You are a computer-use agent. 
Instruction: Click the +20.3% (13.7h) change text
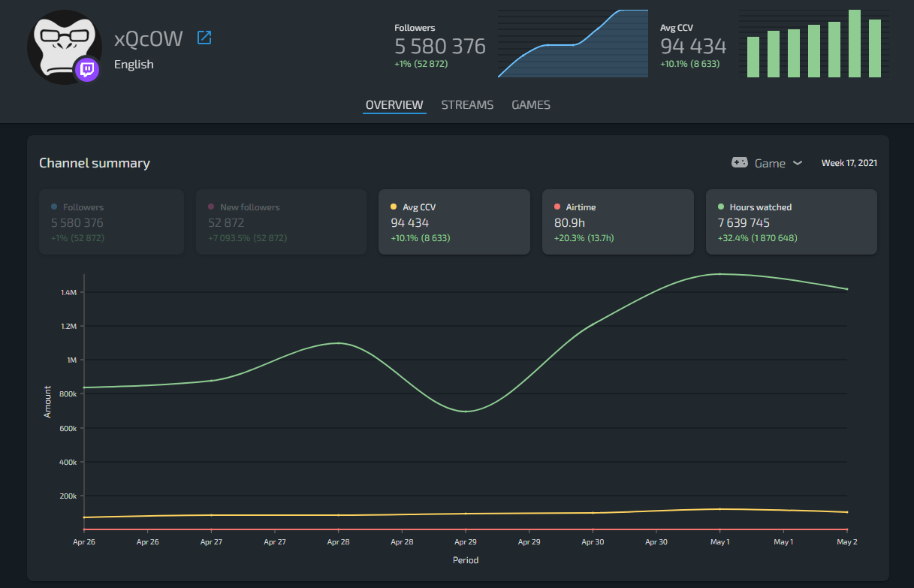[584, 238]
